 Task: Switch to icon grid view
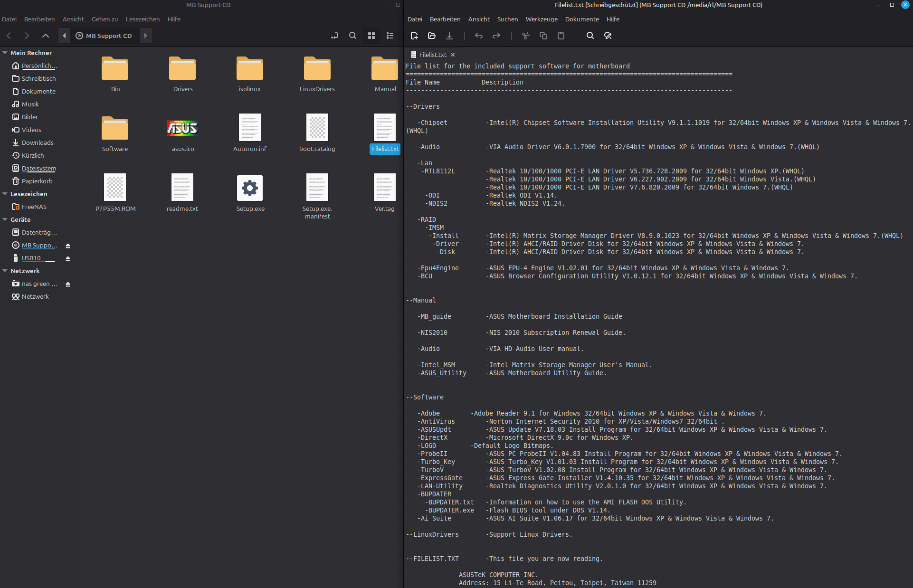pyautogui.click(x=371, y=36)
